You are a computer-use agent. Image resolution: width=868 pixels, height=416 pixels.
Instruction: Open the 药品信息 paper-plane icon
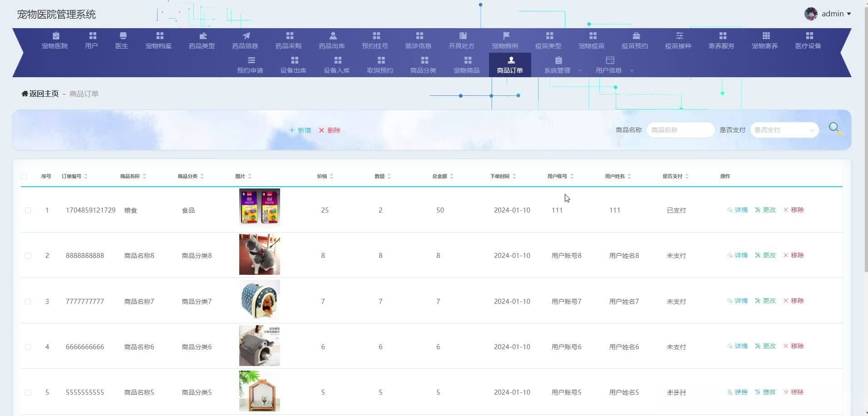point(246,36)
